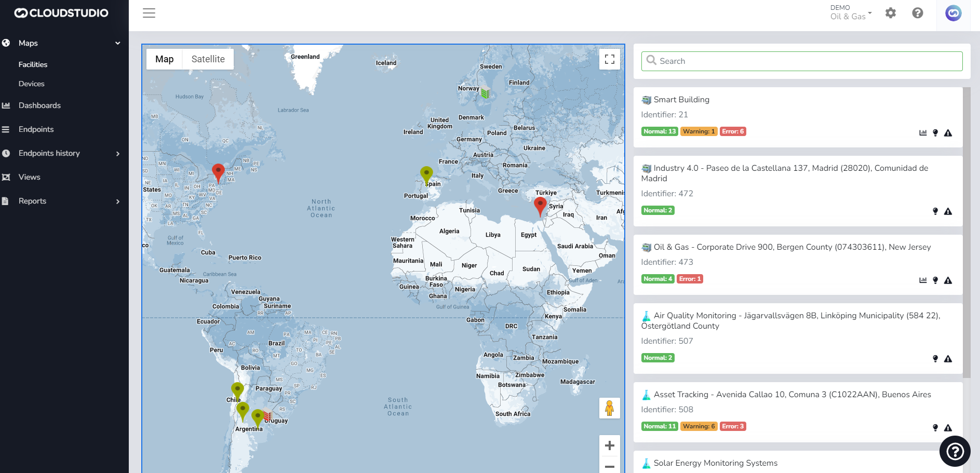Viewport: 980px width, 473px height.
Task: Open Dashboards from the sidebar
Action: pos(39,105)
